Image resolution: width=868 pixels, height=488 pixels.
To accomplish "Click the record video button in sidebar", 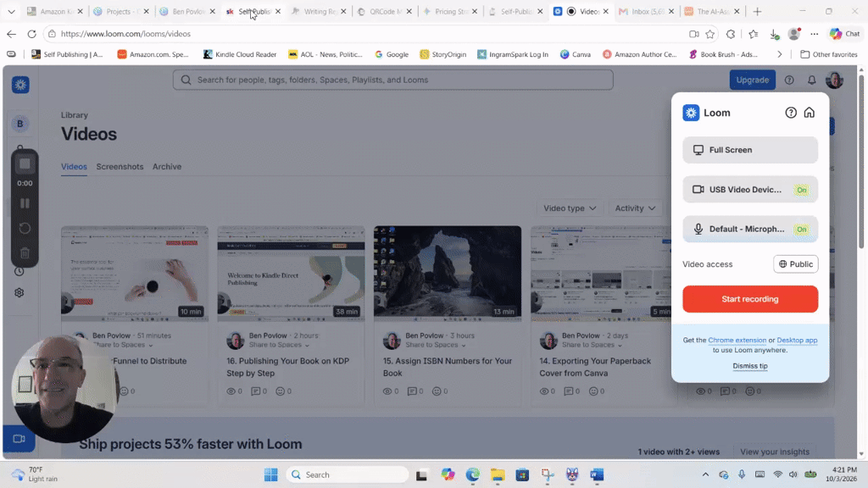I will click(x=19, y=439).
